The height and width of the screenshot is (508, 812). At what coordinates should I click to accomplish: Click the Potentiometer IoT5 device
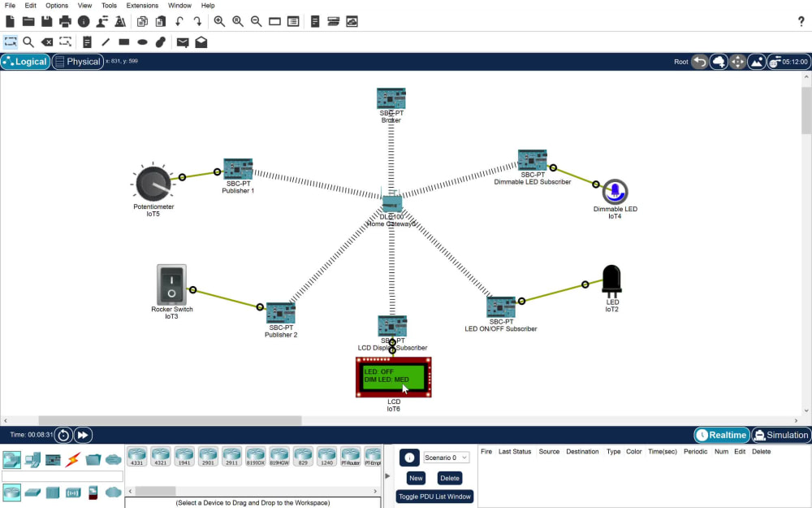point(153,184)
